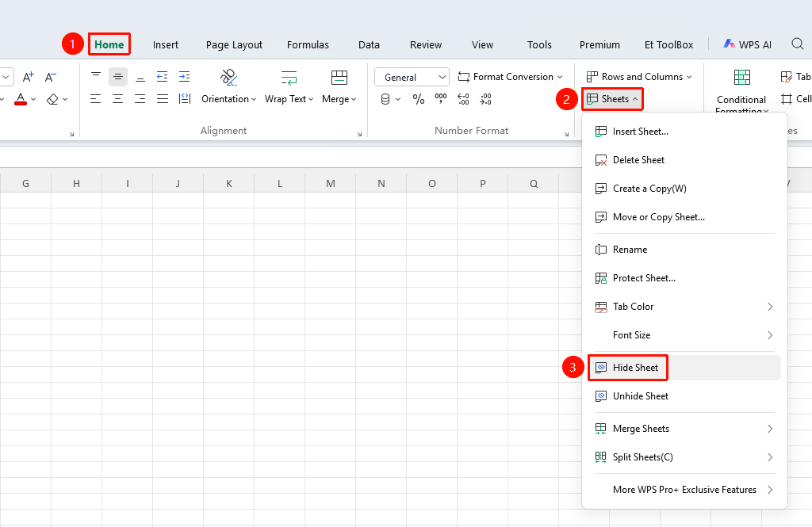This screenshot has height=527, width=812.
Task: Apply percent style format
Action: [x=419, y=99]
